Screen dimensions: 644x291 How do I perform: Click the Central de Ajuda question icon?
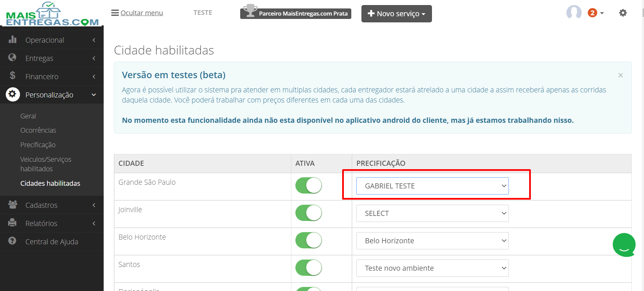pyautogui.click(x=13, y=241)
